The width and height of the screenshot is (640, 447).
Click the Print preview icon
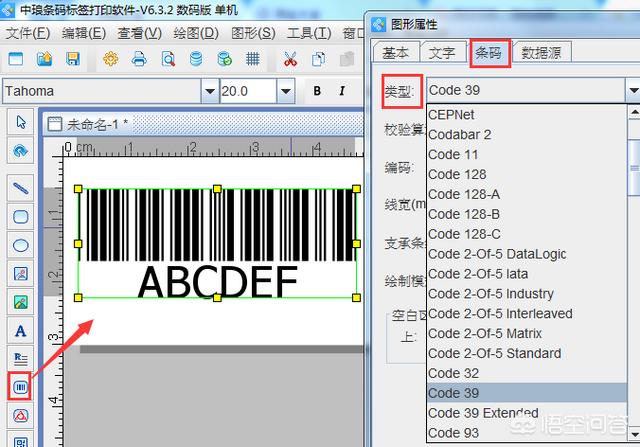pos(168,59)
